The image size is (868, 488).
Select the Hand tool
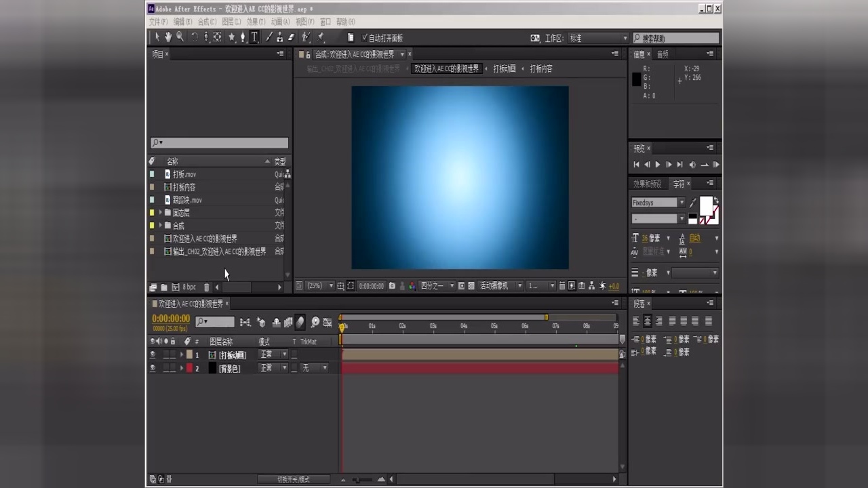[x=168, y=37]
